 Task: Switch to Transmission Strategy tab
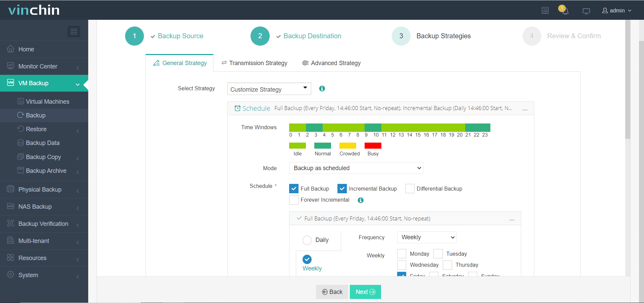[x=255, y=63]
